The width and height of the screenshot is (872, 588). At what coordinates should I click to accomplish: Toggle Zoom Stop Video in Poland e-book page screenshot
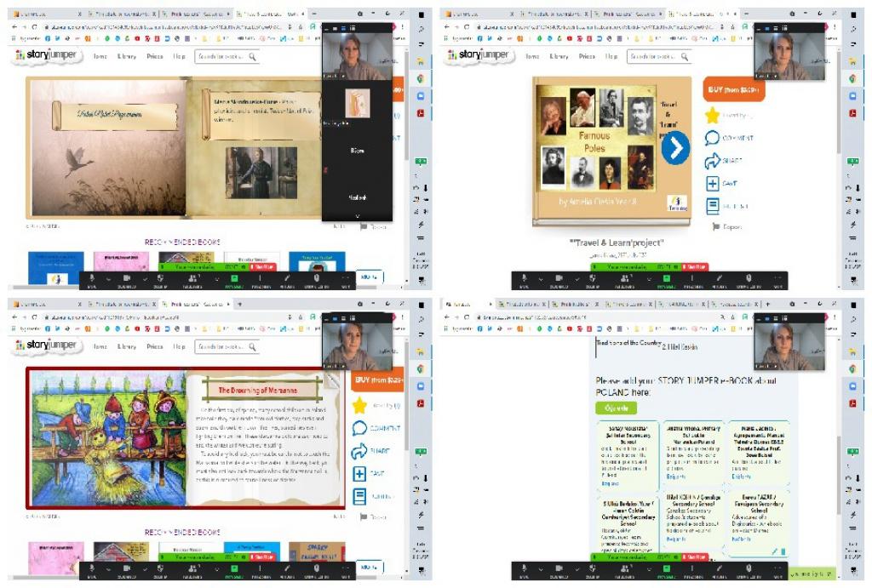coord(559,568)
